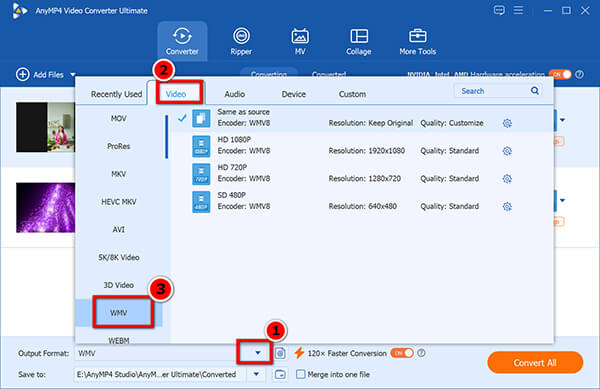The width and height of the screenshot is (600, 389).
Task: Switch to the Device tab
Action: tap(293, 94)
